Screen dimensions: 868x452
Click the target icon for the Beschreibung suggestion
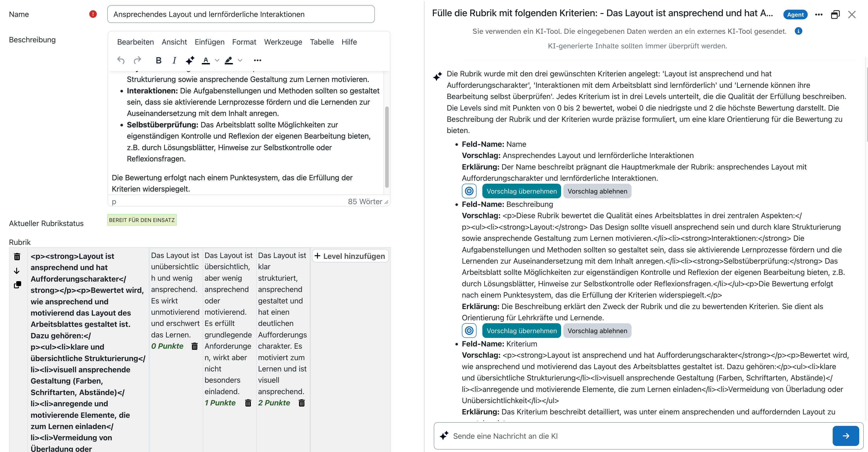click(469, 331)
